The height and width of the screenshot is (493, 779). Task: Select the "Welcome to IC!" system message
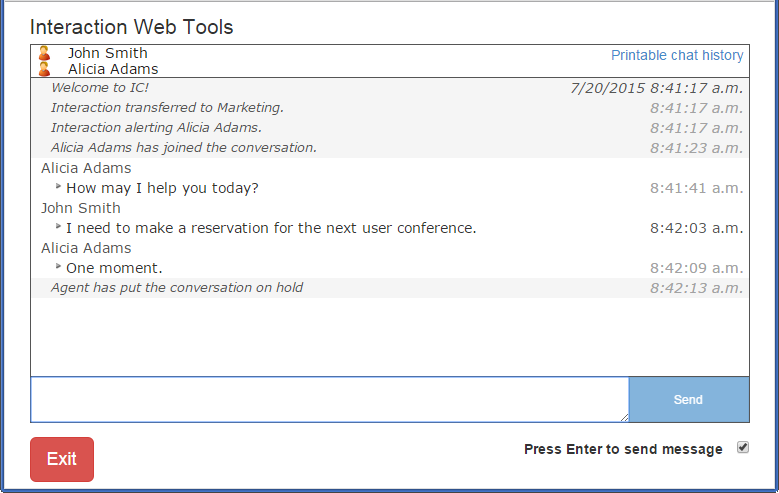pos(100,88)
